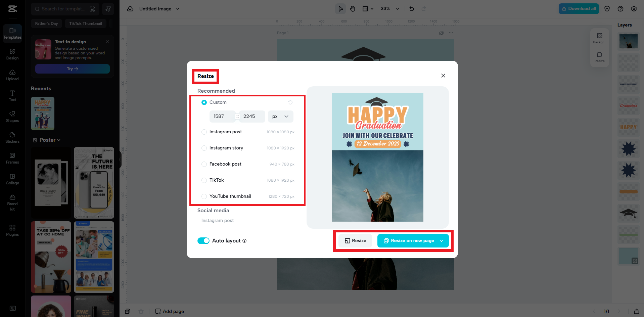Open the recent Happy Graduation thumbnail
Viewport: 644px width, 317px height.
coord(43,114)
